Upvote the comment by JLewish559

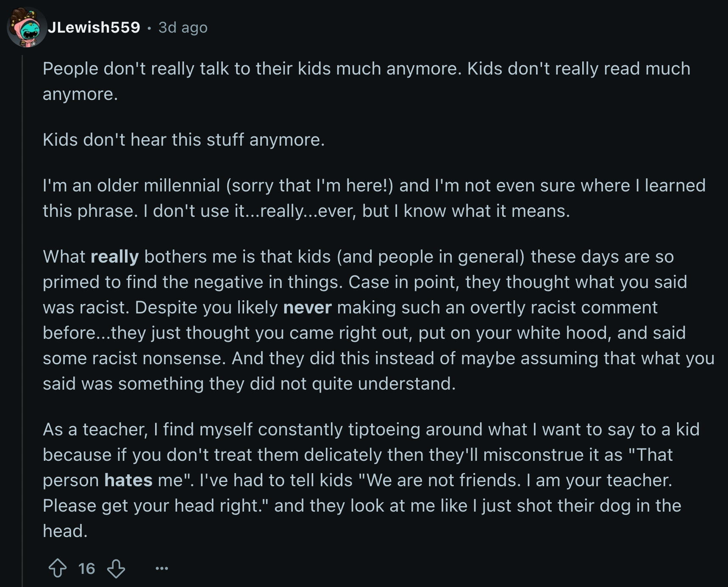(x=58, y=568)
